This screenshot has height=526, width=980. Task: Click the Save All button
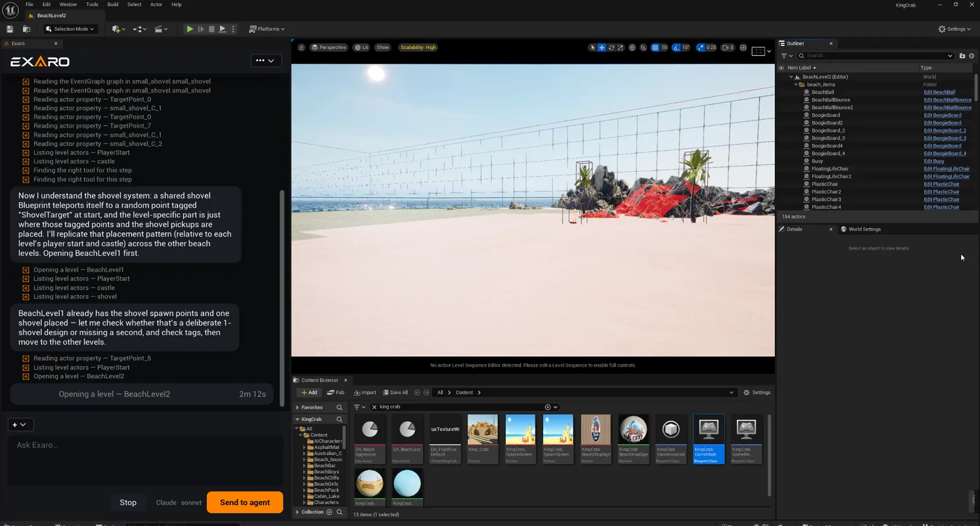(395, 392)
